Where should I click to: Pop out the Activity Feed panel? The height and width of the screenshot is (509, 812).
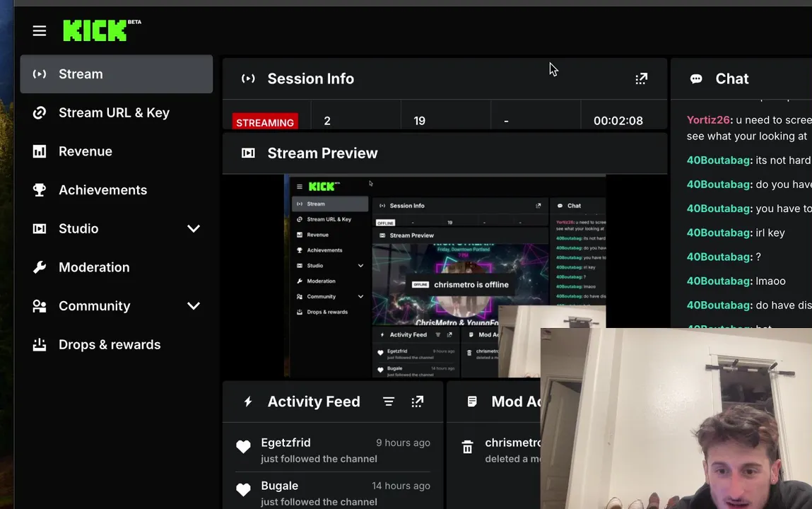pos(418,402)
